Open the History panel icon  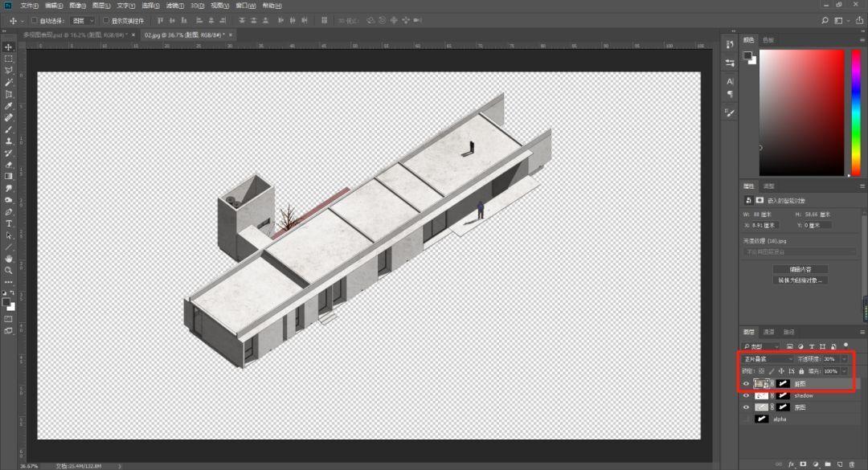click(x=730, y=44)
